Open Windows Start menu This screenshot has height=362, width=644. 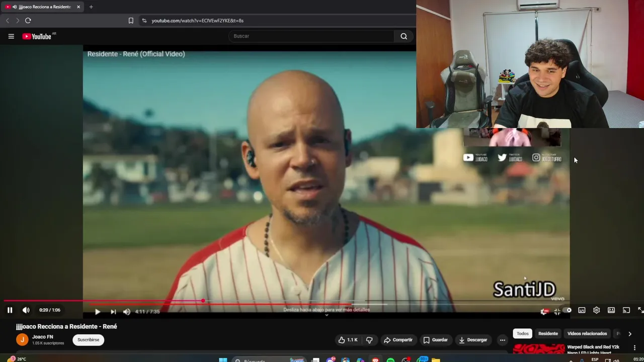[223, 360]
